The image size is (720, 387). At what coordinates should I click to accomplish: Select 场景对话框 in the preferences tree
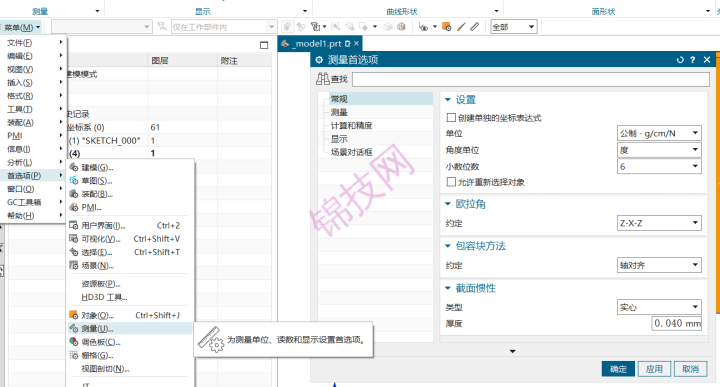click(351, 152)
